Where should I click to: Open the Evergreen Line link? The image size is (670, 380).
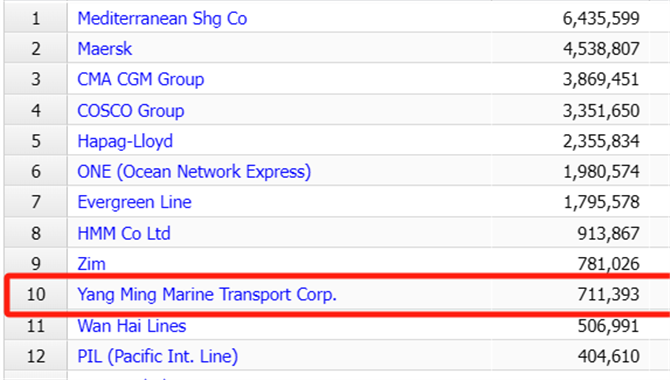click(x=134, y=202)
